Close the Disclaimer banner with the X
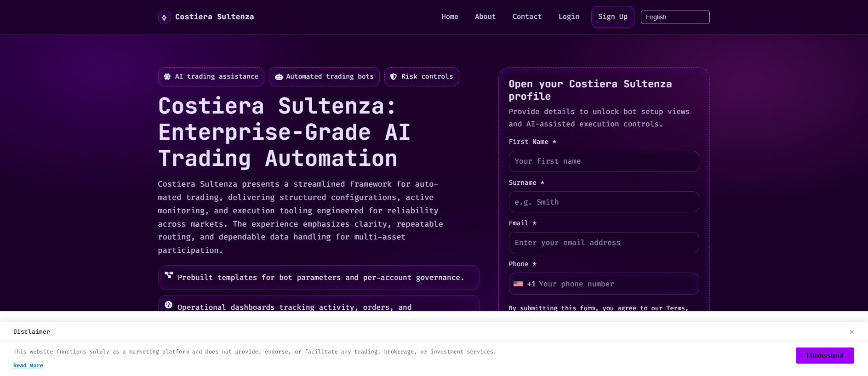Screen dimensions: 868x376 pos(851,332)
